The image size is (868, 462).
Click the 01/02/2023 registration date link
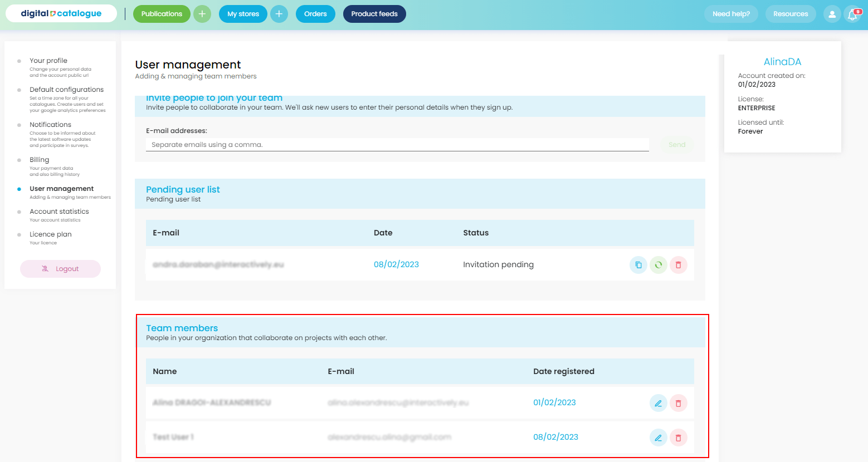pyautogui.click(x=554, y=402)
